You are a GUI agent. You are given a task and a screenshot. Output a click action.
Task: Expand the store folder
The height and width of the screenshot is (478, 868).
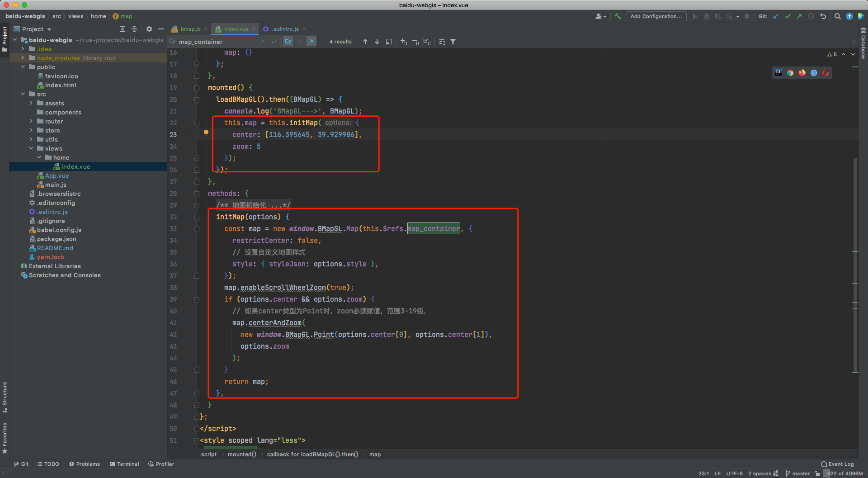pos(31,130)
